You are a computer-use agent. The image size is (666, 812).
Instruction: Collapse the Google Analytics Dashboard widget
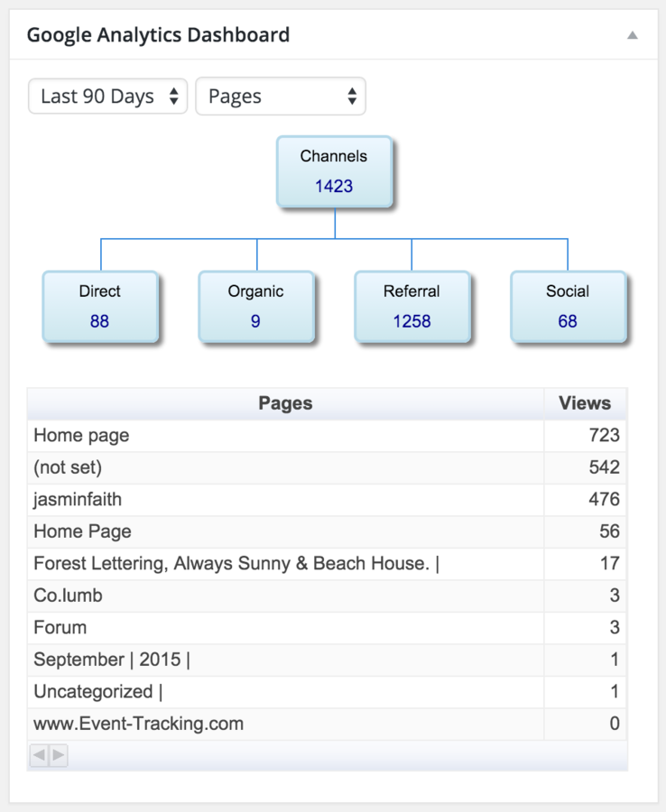tap(633, 35)
